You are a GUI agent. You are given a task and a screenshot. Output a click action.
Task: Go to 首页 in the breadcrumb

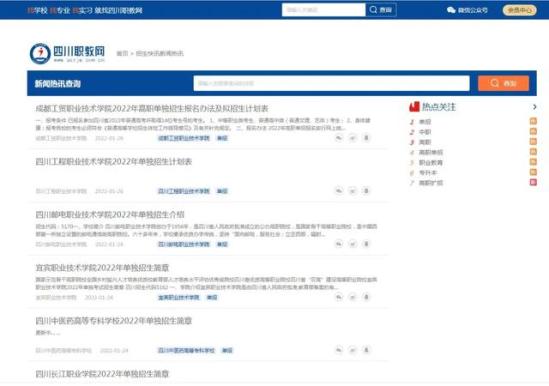[x=122, y=54]
